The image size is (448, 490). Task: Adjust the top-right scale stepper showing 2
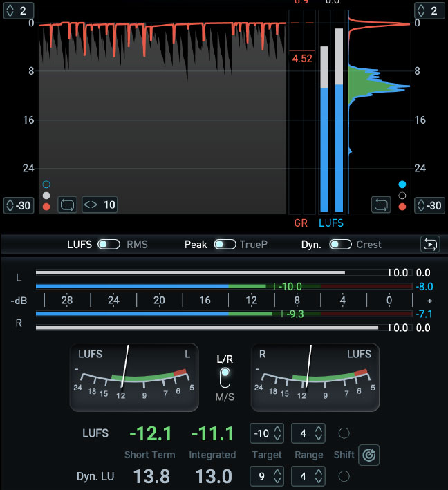[x=429, y=10]
